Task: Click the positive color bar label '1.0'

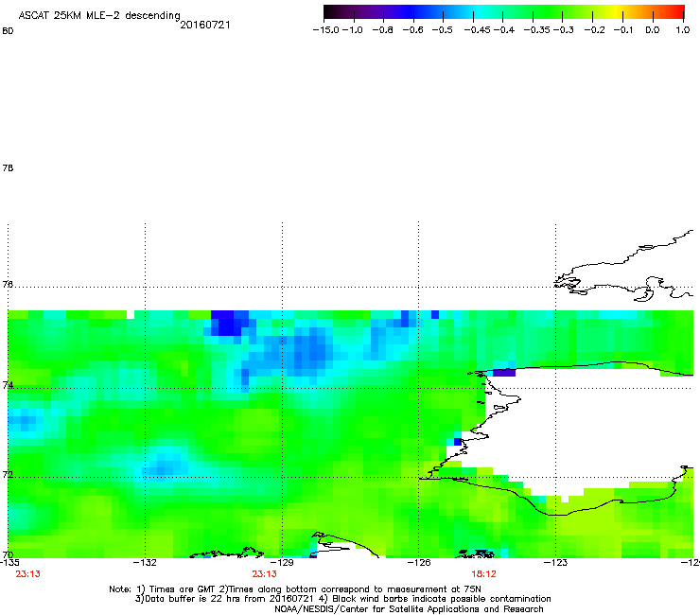Action: click(x=683, y=30)
